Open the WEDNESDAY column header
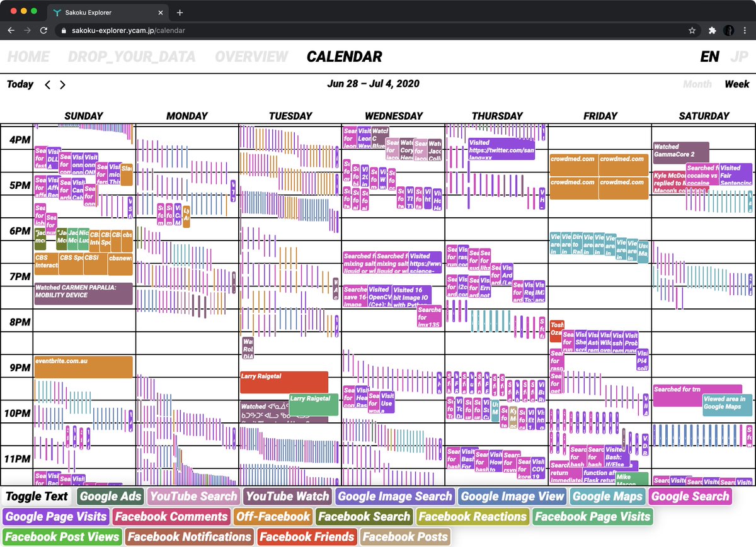Screen dimensions: 756x547 point(394,116)
